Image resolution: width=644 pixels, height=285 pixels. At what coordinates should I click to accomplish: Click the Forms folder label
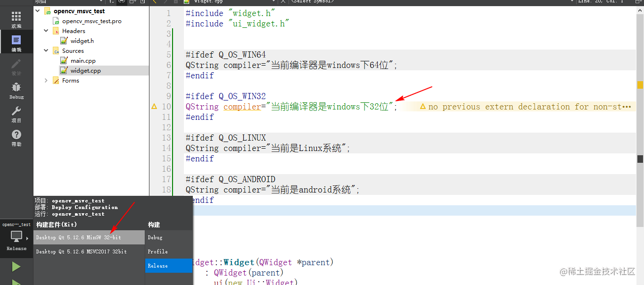(71, 81)
